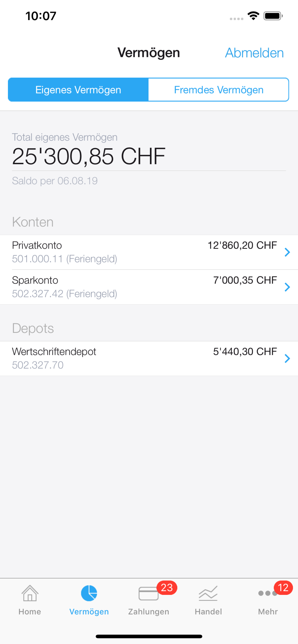The width and height of the screenshot is (298, 644).
Task: Tap the Wi-Fi status icon
Action: 253,16
